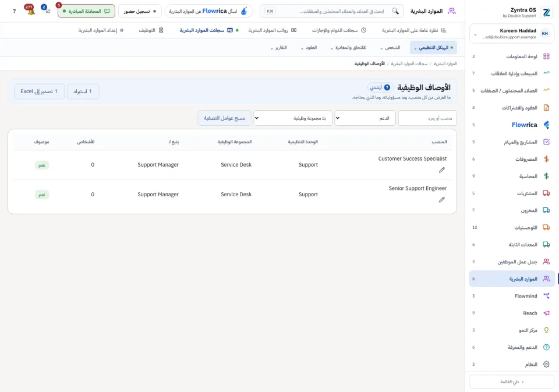This screenshot has width=559, height=392.
Task: Open Fixed Assets (المعدات الثابتة) sidebar icon
Action: [x=546, y=244]
